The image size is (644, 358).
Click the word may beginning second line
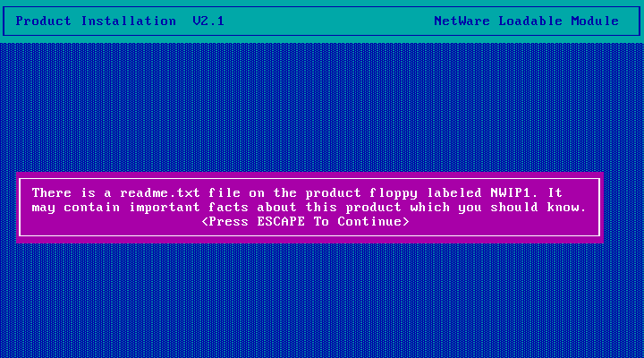[x=44, y=208]
